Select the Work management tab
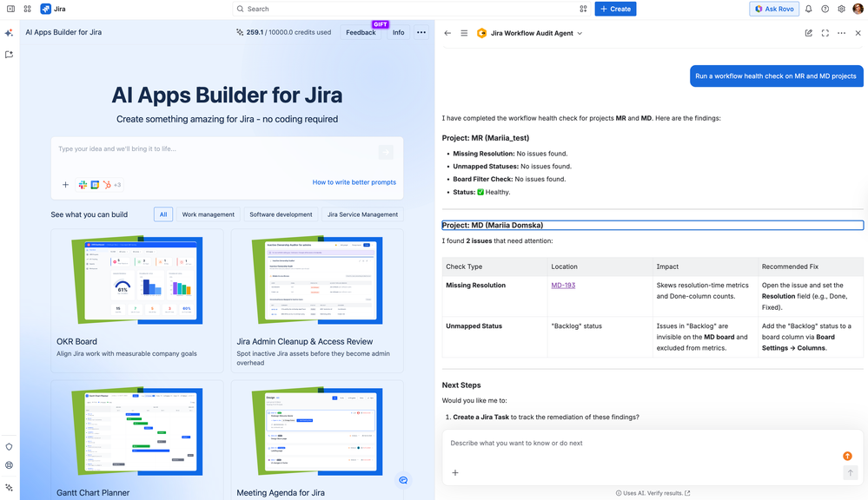The image size is (868, 500). (x=209, y=214)
